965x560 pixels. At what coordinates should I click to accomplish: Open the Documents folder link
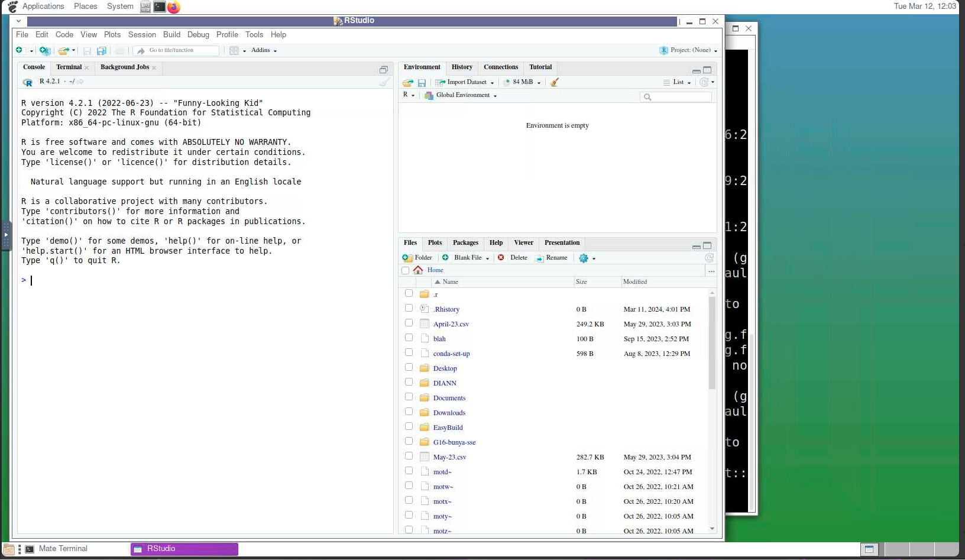tap(449, 398)
